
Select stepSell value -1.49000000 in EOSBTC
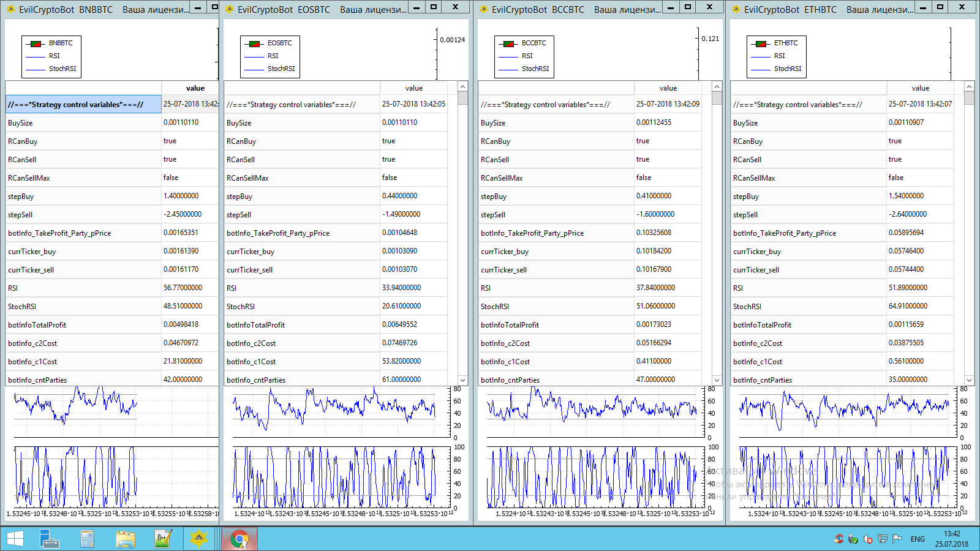pos(413,214)
